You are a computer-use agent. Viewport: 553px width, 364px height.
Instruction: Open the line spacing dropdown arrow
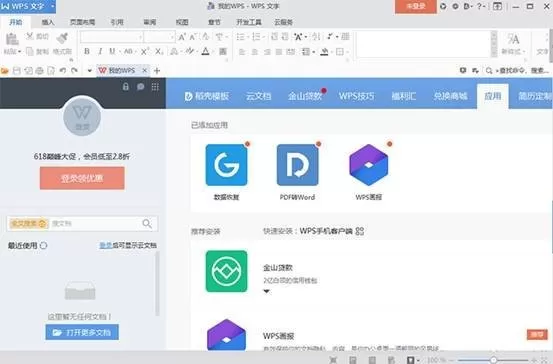[314, 52]
